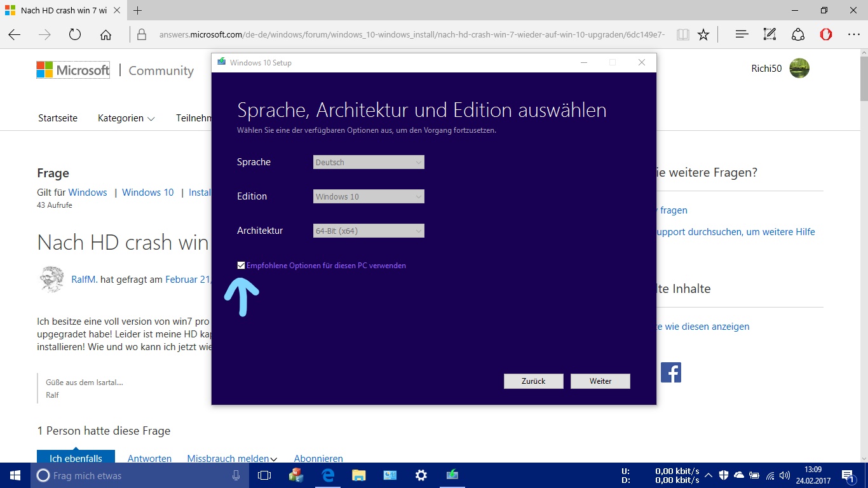This screenshot has width=868, height=488.
Task: Open the Community link beside Microsoft logo
Action: click(161, 71)
